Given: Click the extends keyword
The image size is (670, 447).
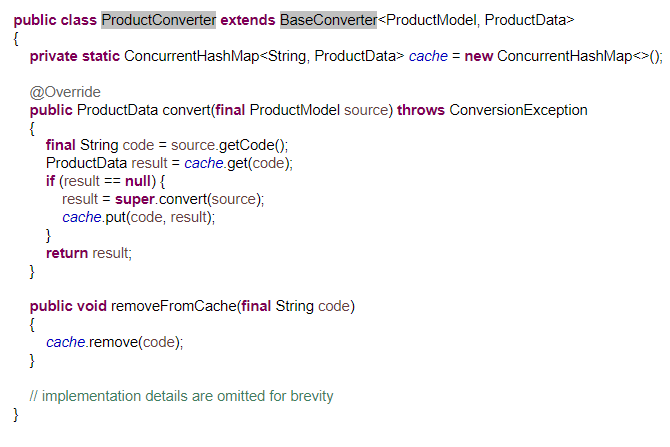Looking at the screenshot, I should click(248, 20).
